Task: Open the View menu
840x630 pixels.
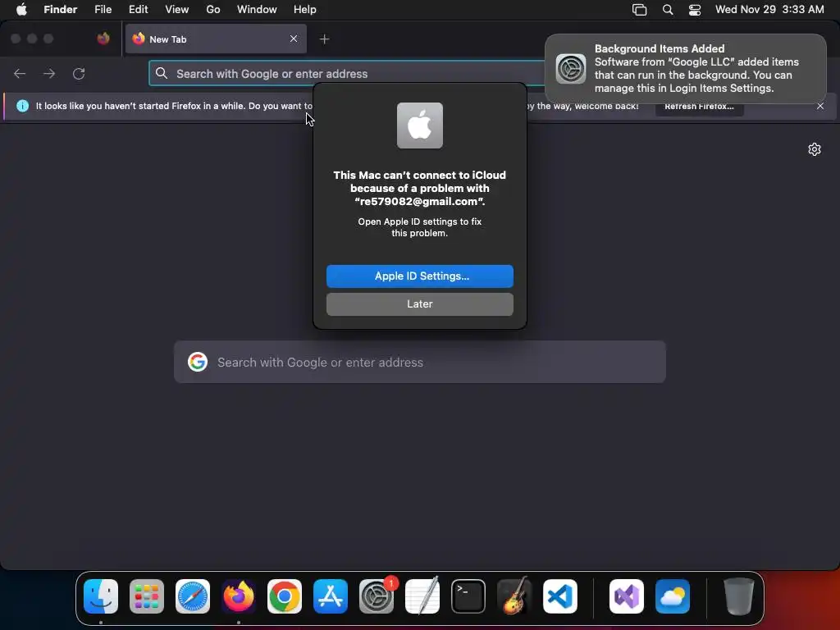Action: (x=177, y=9)
